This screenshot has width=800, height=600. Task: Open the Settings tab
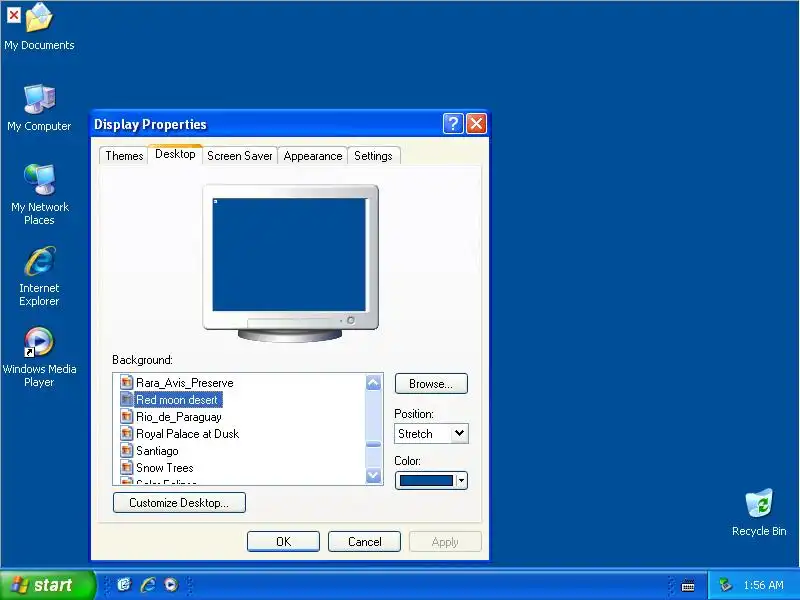(x=373, y=156)
